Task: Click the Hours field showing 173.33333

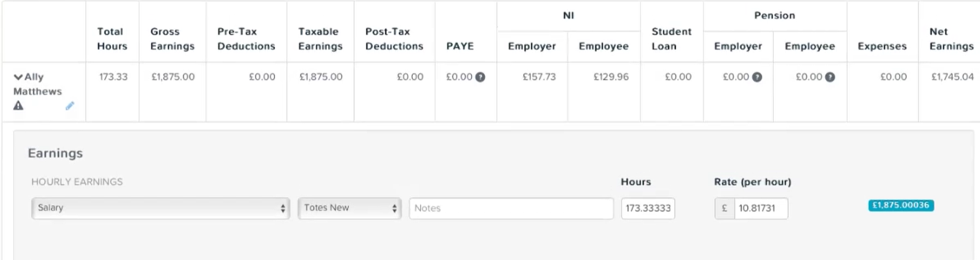Action: pos(648,208)
